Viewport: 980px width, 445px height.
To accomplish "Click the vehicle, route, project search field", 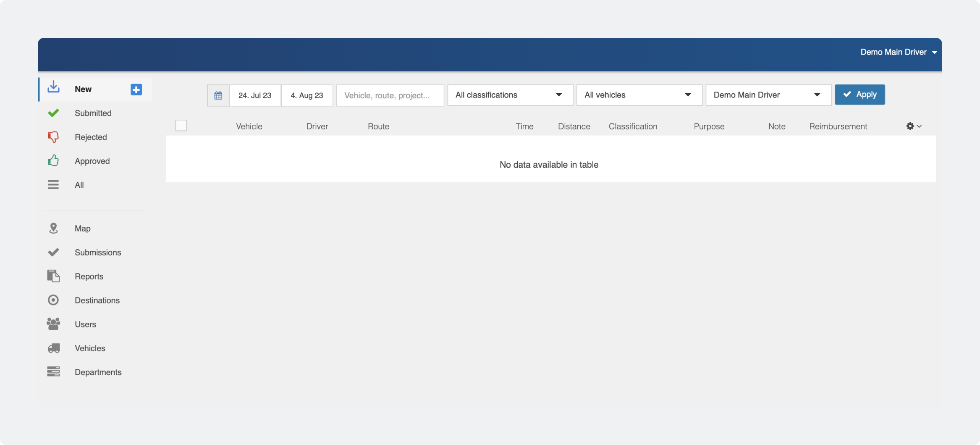I will tap(390, 95).
